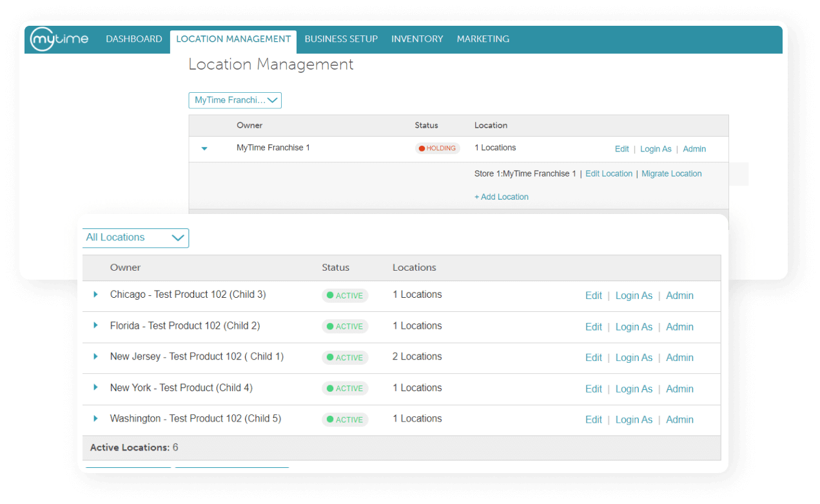Click Edit in the New Jersey row

tap(594, 358)
